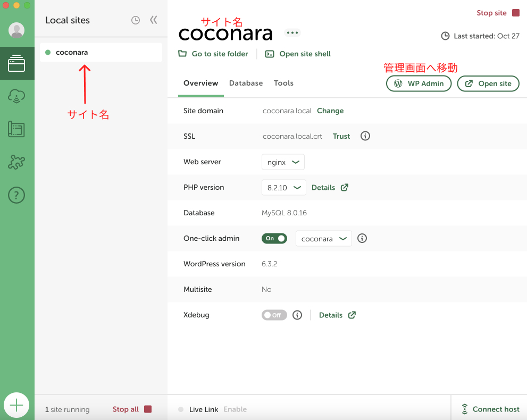
Task: Switch to the Database tab
Action: [x=246, y=83]
